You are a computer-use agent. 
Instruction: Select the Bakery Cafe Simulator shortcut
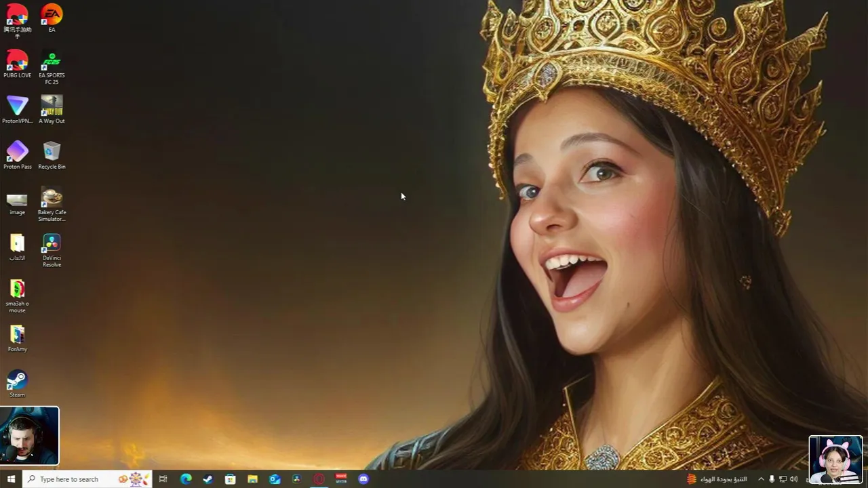(52, 204)
